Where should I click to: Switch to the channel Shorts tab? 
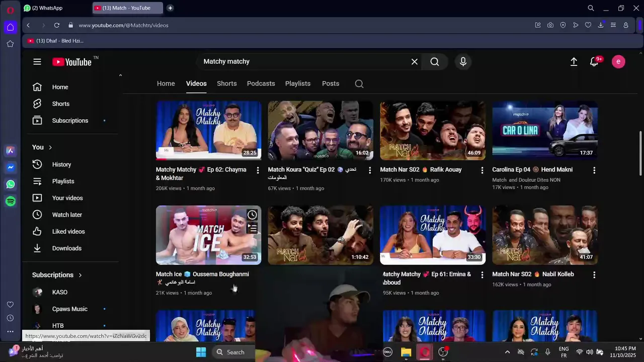point(227,83)
